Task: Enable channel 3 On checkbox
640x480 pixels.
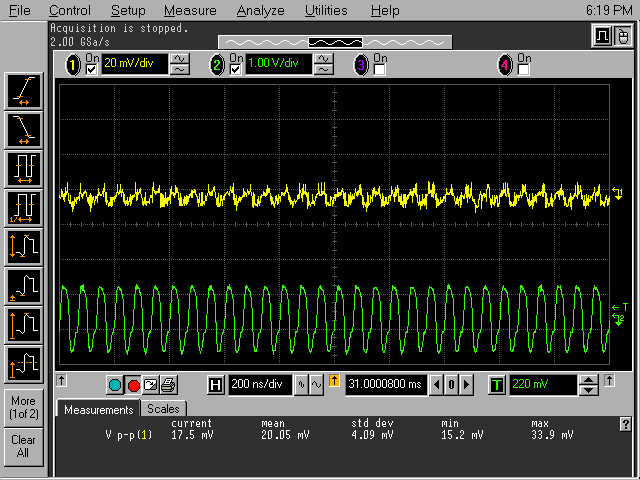Action: pos(380,70)
